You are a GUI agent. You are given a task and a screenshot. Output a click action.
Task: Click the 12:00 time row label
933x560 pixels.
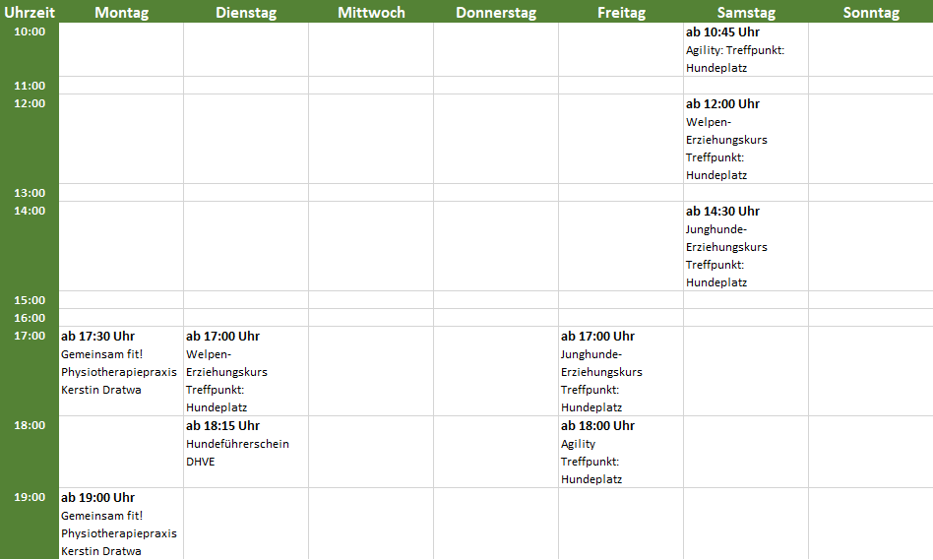(30, 103)
